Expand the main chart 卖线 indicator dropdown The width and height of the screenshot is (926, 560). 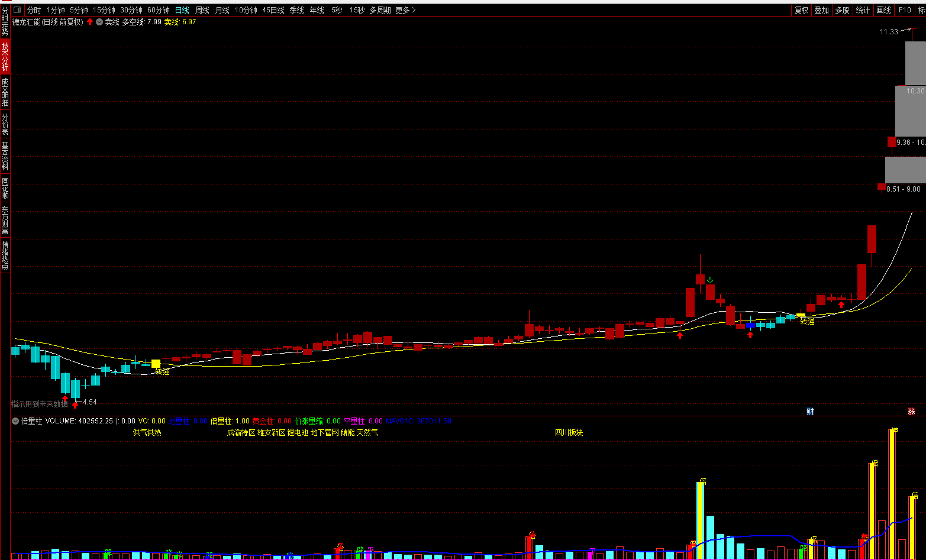99,22
